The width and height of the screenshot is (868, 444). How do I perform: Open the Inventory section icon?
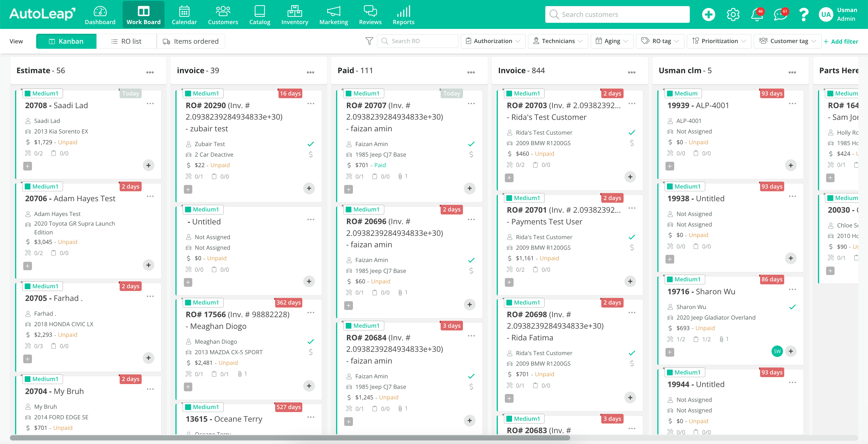tap(294, 12)
